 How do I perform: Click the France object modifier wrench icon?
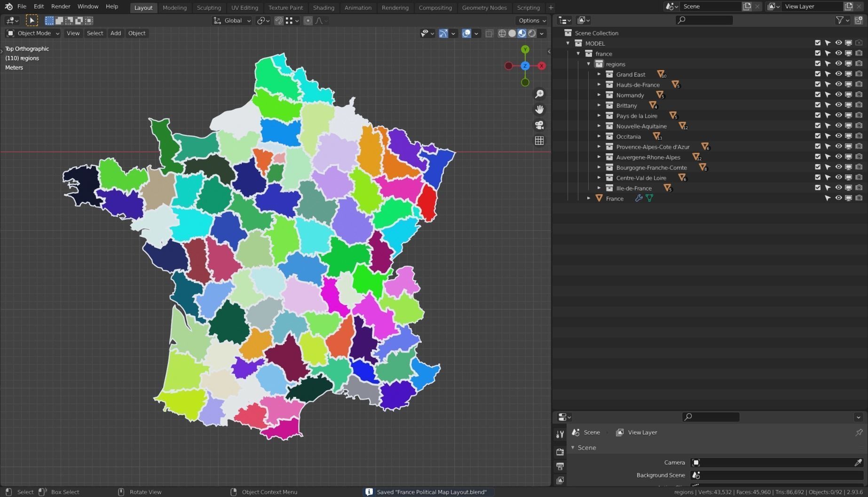click(x=639, y=198)
